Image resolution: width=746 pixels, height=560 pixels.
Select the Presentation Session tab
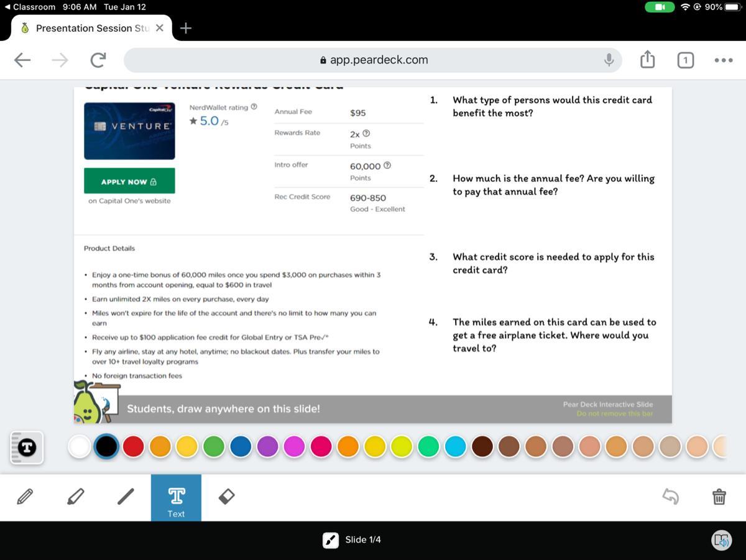92,28
